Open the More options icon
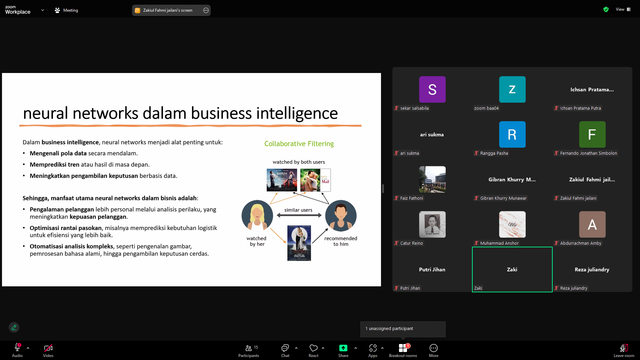The image size is (640, 360). tap(433, 348)
